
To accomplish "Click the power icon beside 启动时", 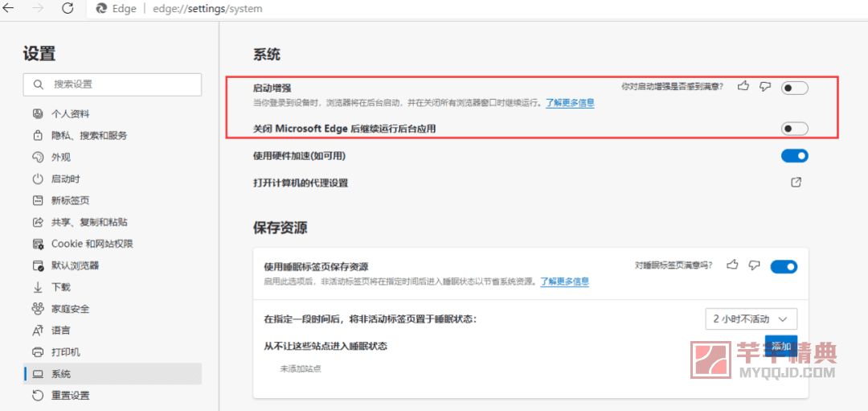I will click(39, 179).
